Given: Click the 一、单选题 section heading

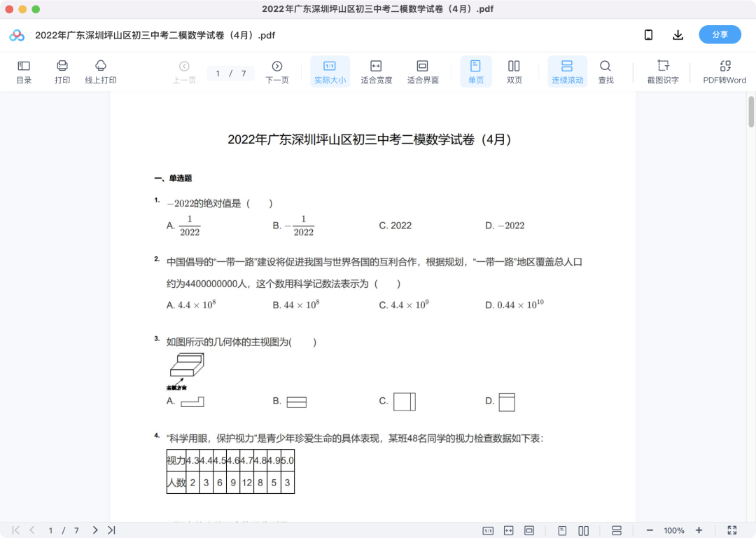Looking at the screenshot, I should [x=173, y=178].
